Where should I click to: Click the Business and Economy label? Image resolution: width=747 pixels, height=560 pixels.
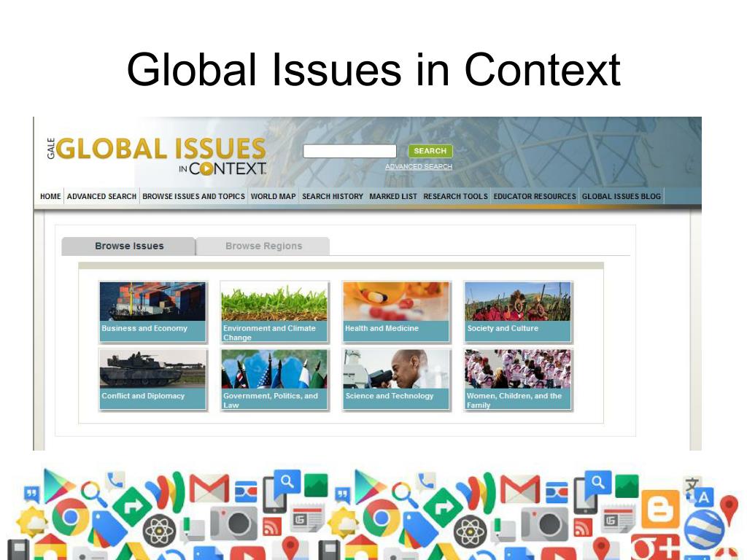coord(144,328)
